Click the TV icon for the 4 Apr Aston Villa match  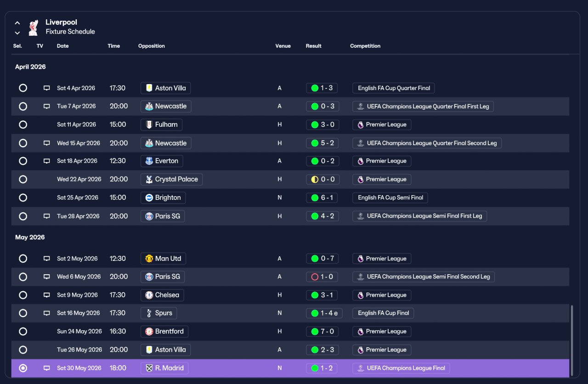46,88
